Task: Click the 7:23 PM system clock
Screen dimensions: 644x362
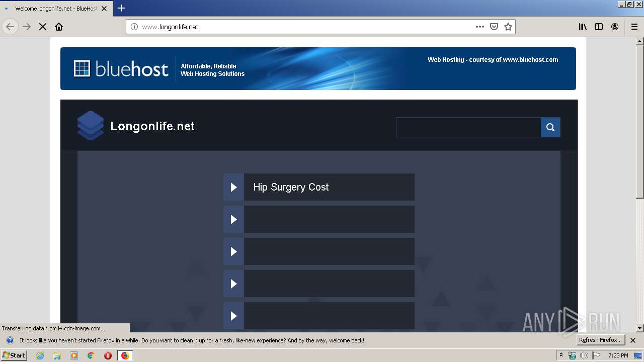Action: point(618,355)
